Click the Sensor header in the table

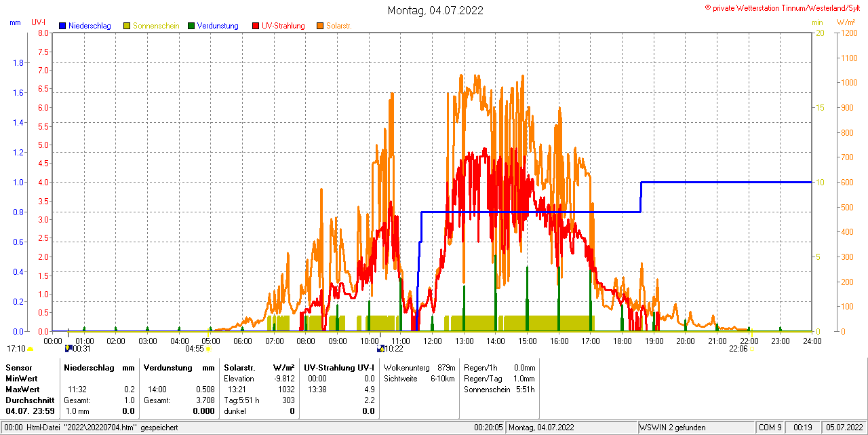pos(18,367)
